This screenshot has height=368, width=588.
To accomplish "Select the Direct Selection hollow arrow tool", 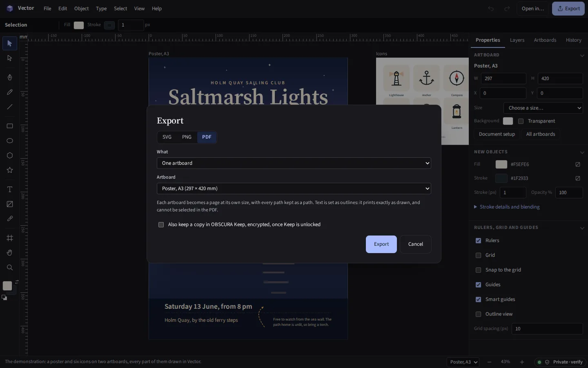I will (x=10, y=58).
